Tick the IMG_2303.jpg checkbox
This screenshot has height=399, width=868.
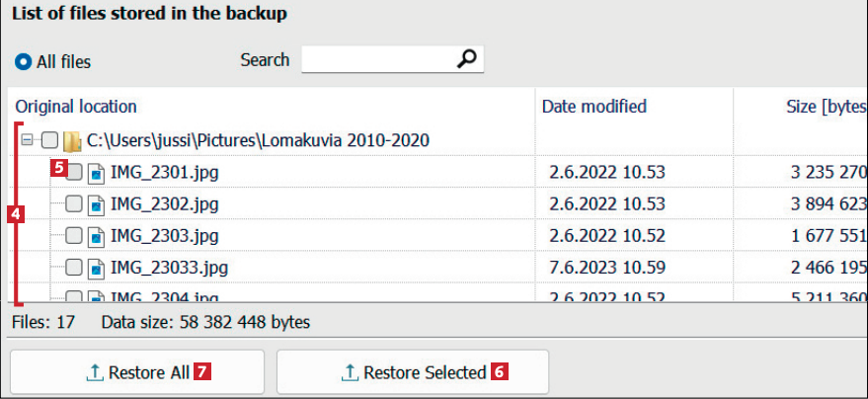pyautogui.click(x=73, y=236)
